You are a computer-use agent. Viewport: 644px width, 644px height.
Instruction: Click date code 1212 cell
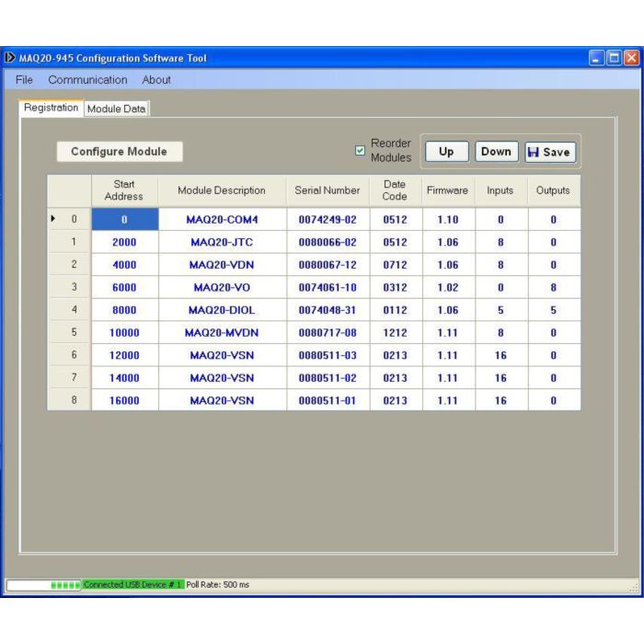(x=396, y=332)
